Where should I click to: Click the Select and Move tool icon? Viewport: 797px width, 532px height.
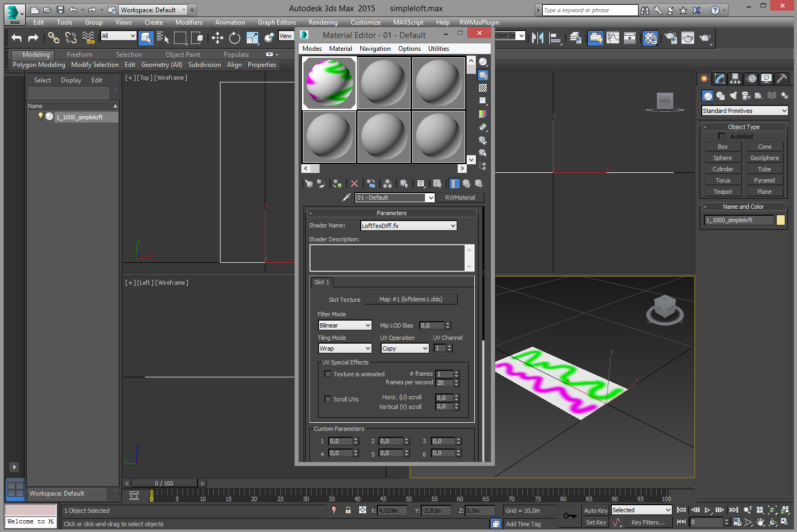(x=217, y=37)
